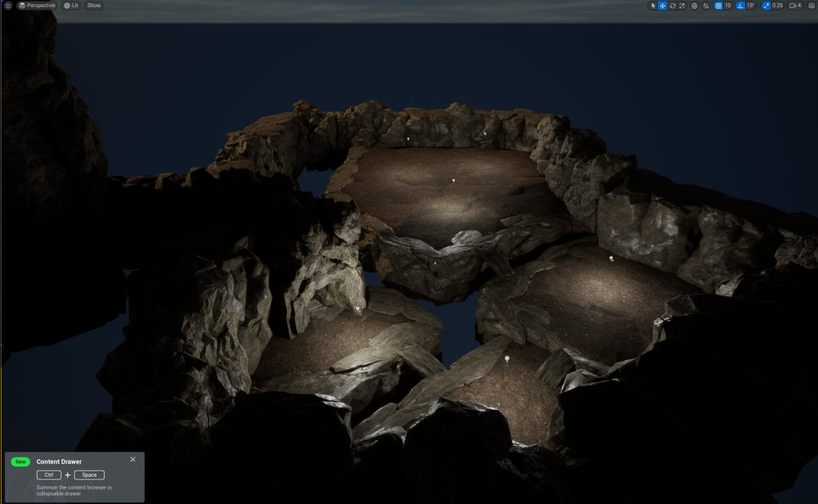Viewport: 818px width, 504px height.
Task: Select the light bulb actor on upper platform
Action: (x=454, y=181)
